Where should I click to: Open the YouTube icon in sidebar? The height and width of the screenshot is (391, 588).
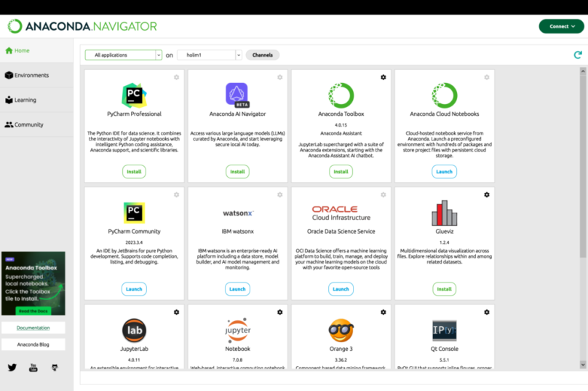(33, 368)
